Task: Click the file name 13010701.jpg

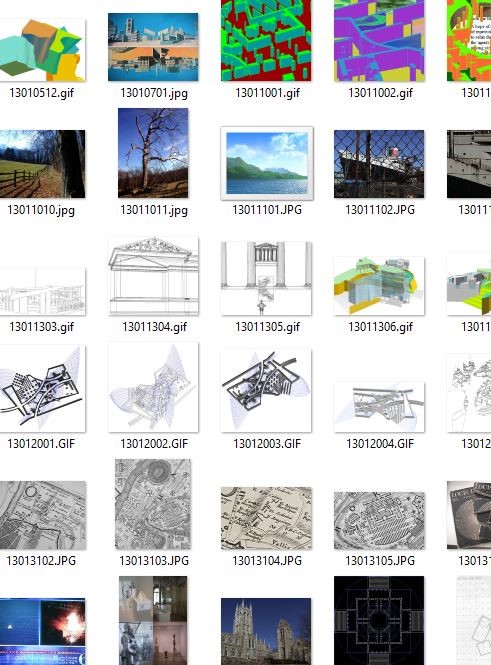Action: pos(154,93)
